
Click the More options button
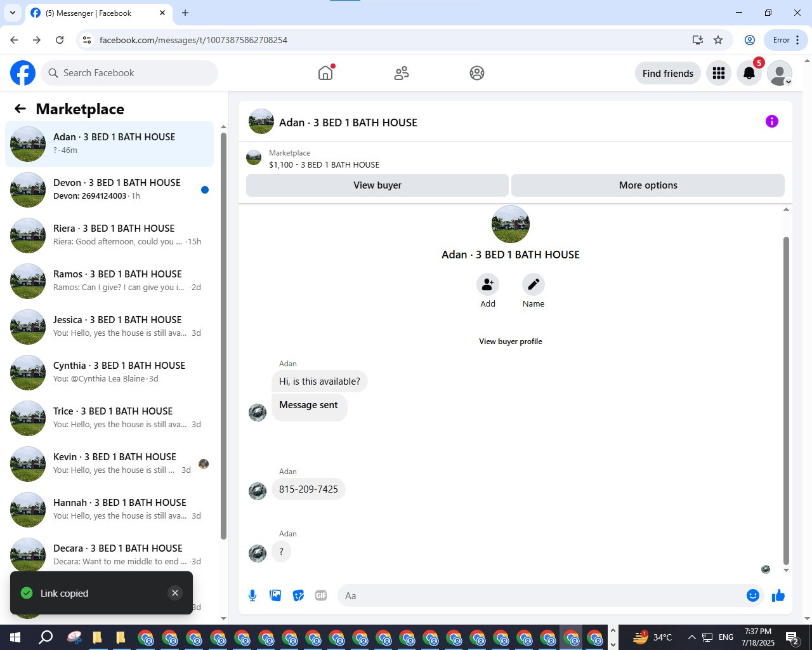click(648, 185)
